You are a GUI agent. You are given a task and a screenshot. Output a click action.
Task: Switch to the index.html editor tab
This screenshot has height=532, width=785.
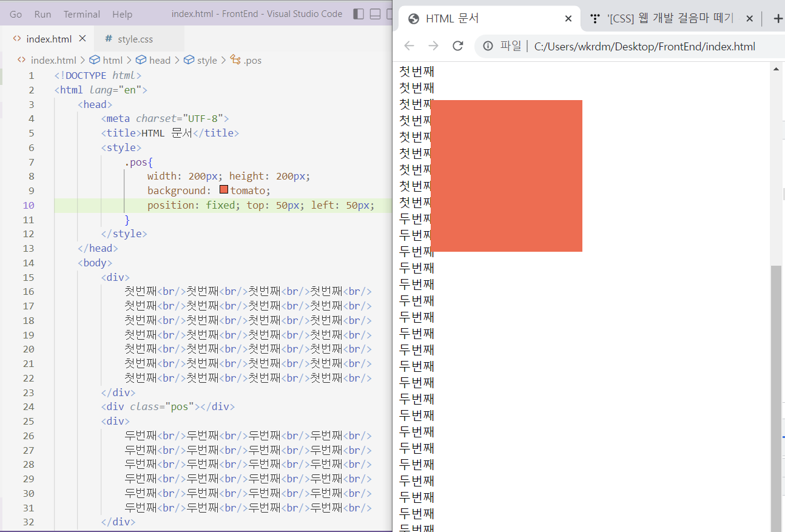[49, 39]
